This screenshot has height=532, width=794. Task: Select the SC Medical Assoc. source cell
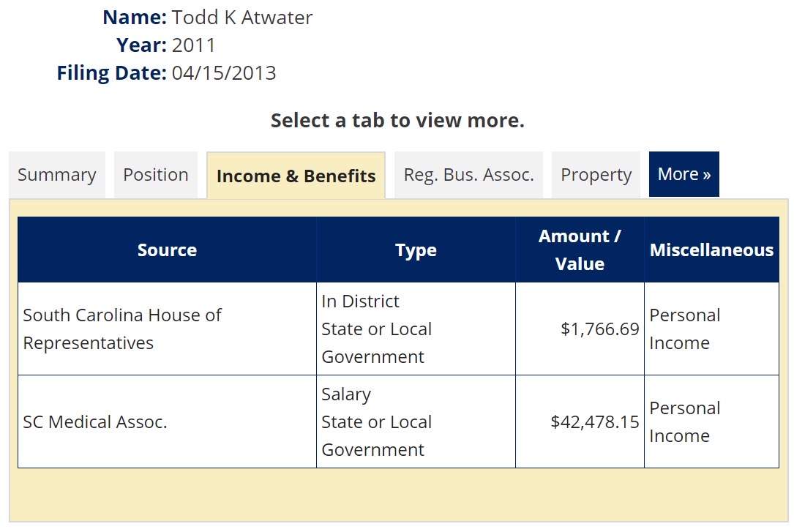[95, 422]
